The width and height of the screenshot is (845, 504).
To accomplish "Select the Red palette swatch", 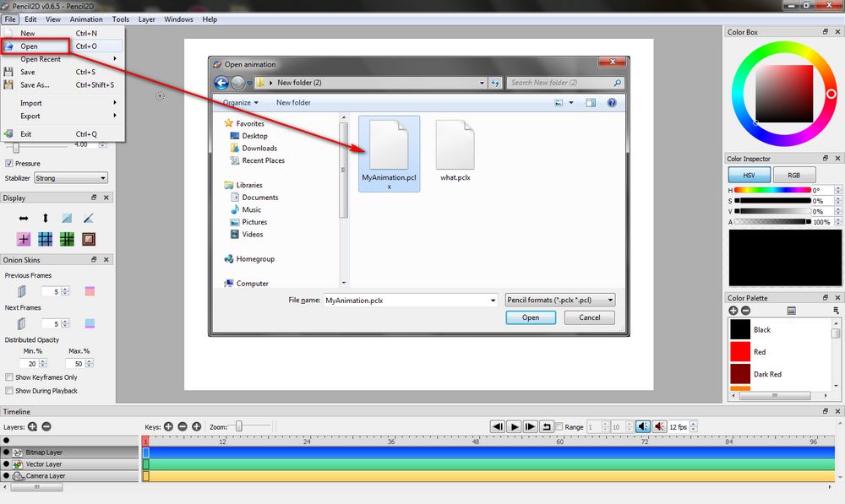I will 740,351.
